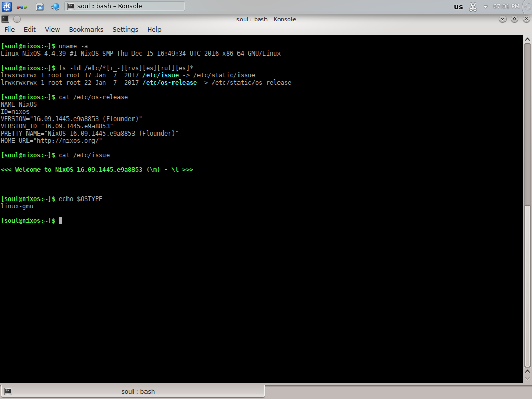Click the scrollbar up arrow
532x399 pixels.
tap(527, 39)
